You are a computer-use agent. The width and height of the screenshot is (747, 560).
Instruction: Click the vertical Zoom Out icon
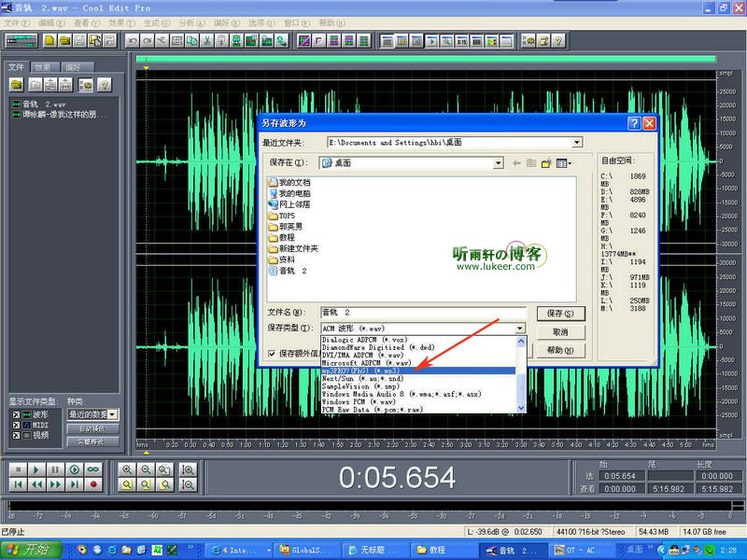pos(189,484)
